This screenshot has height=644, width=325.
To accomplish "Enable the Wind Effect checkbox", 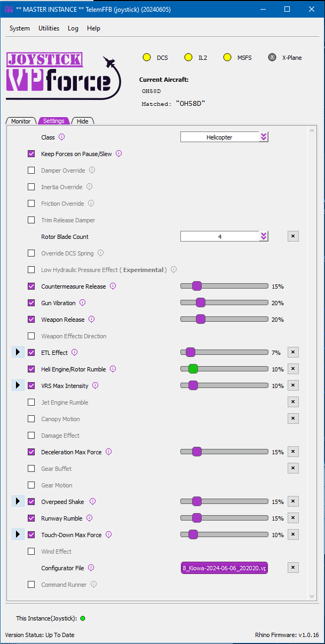I will 31,552.
